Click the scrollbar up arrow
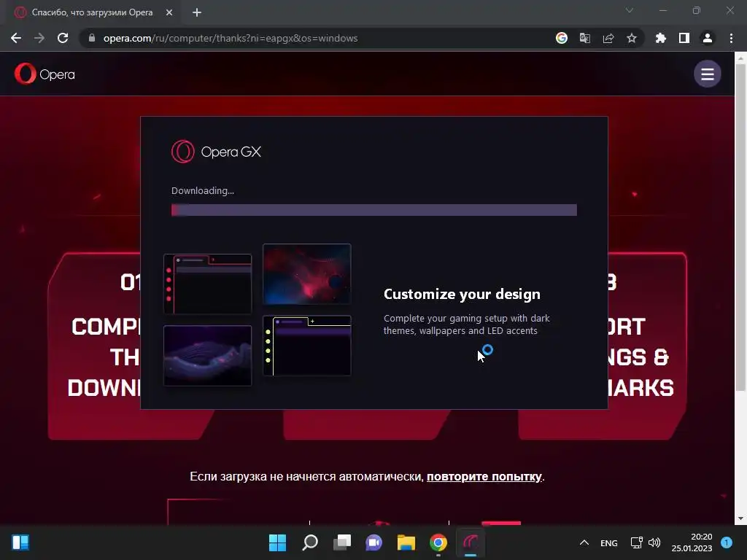This screenshot has height=560, width=747. [x=740, y=58]
